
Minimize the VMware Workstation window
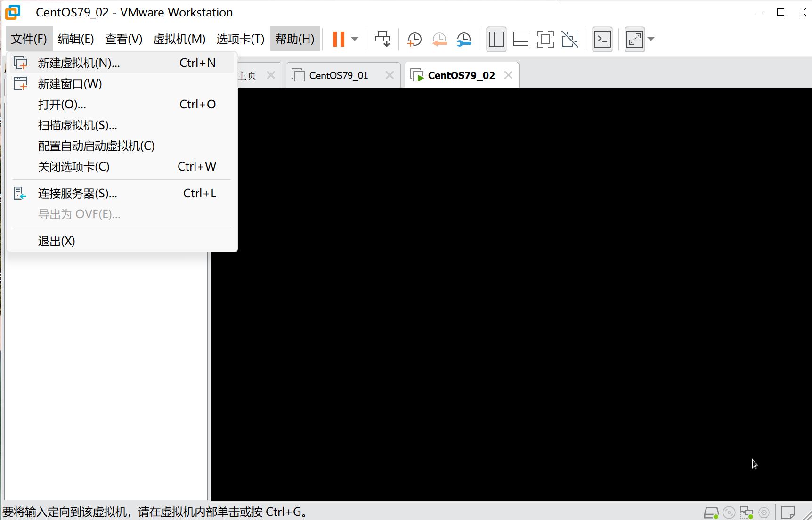(x=759, y=12)
